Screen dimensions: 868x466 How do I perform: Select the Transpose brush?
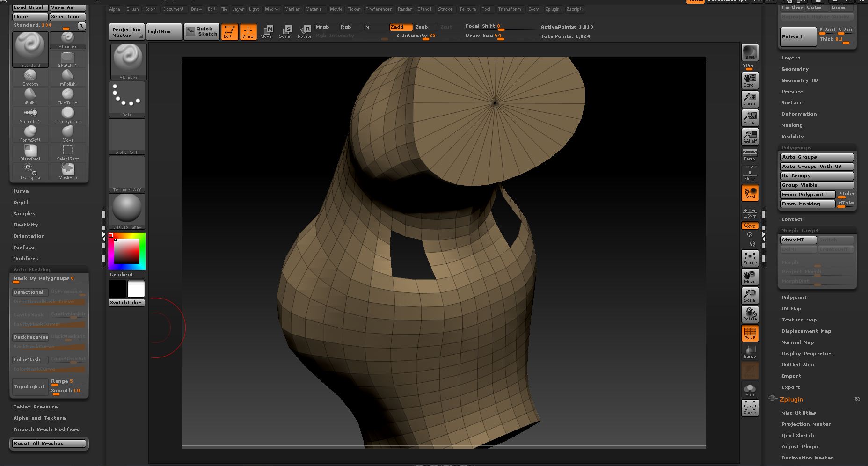tap(30, 171)
